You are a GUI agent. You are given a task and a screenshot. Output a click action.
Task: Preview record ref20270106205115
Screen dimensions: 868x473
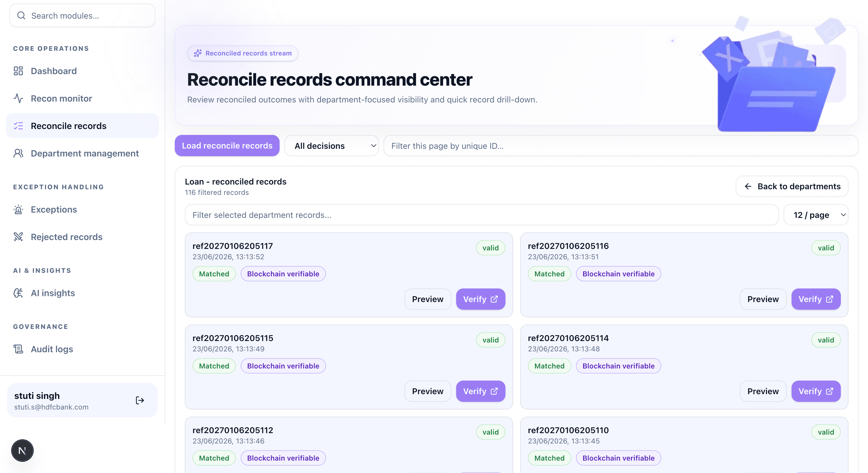(428, 391)
